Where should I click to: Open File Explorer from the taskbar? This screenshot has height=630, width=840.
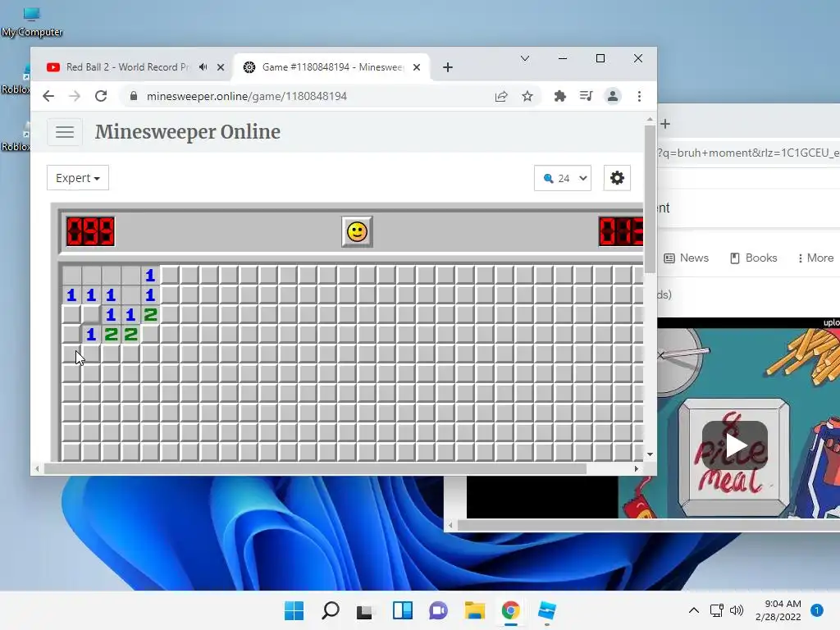475,610
